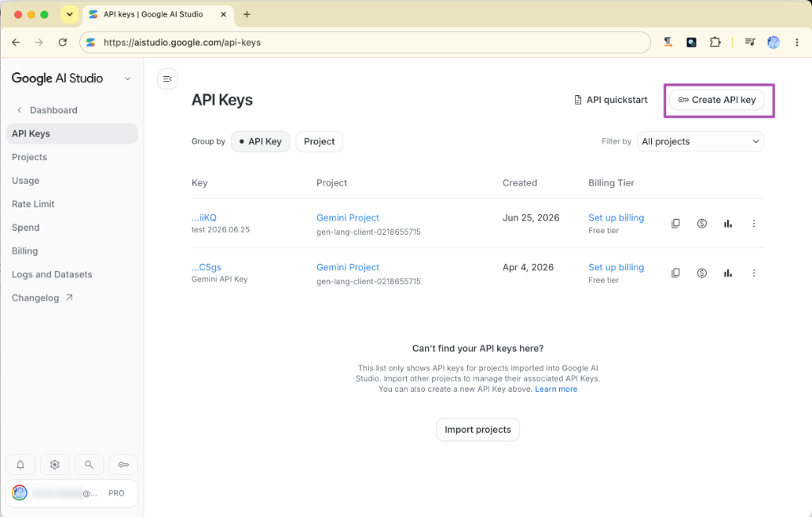Open the media controls icon in toolbar
This screenshot has height=517, width=812.
point(750,43)
